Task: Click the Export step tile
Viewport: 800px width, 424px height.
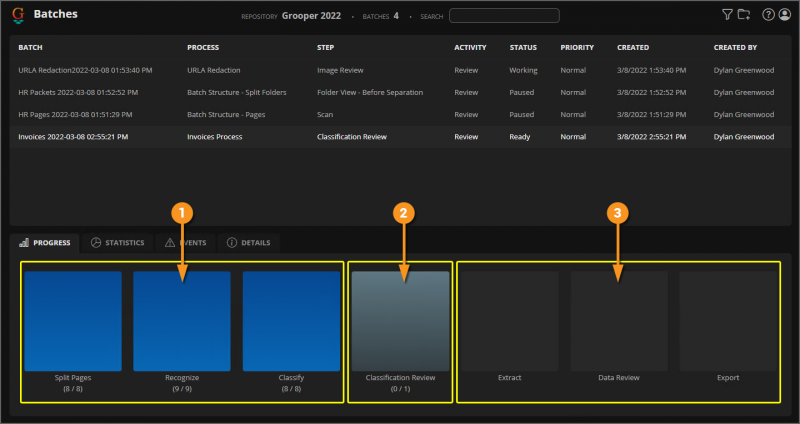Action: (728, 320)
